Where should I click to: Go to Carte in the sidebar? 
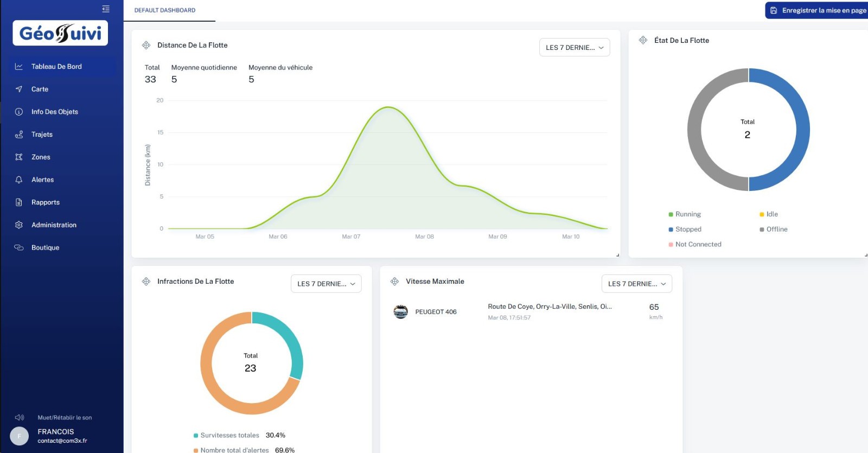pos(62,89)
